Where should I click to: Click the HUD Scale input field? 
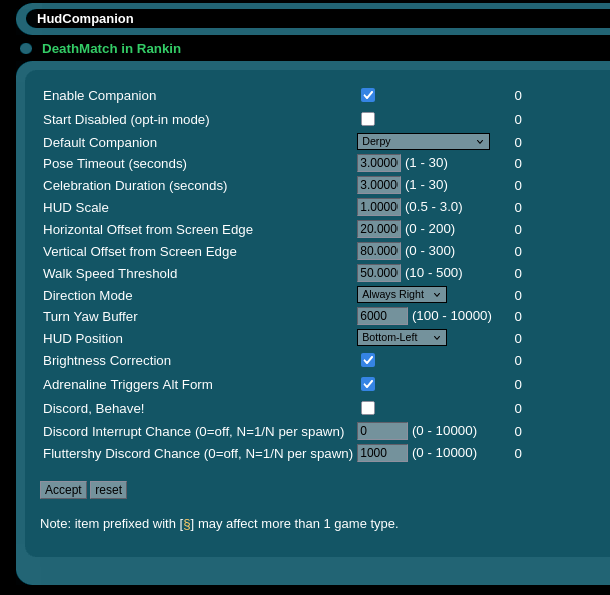pos(379,207)
